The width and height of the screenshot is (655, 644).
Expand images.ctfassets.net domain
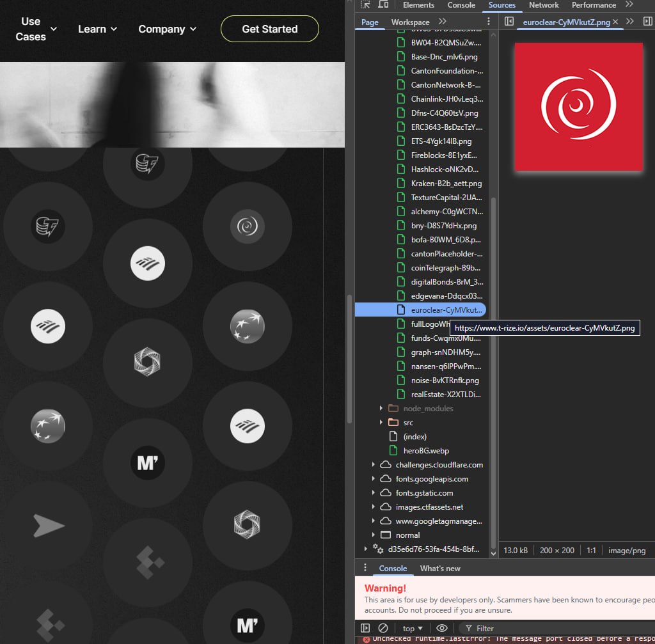pyautogui.click(x=373, y=507)
